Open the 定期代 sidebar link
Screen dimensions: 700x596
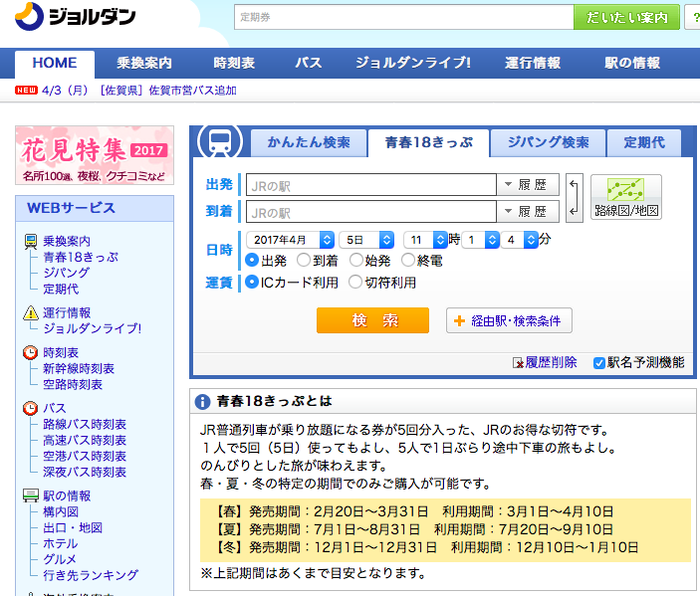coord(61,290)
